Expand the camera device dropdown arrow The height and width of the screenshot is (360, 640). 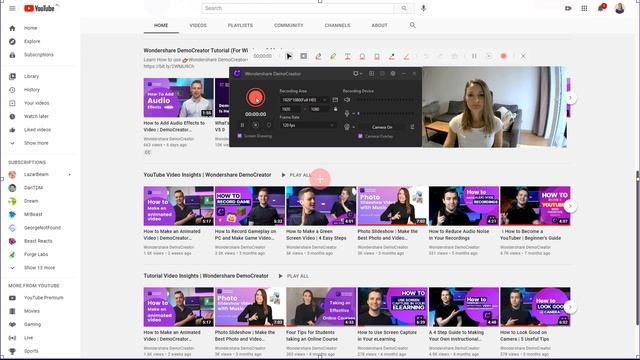[353, 127]
